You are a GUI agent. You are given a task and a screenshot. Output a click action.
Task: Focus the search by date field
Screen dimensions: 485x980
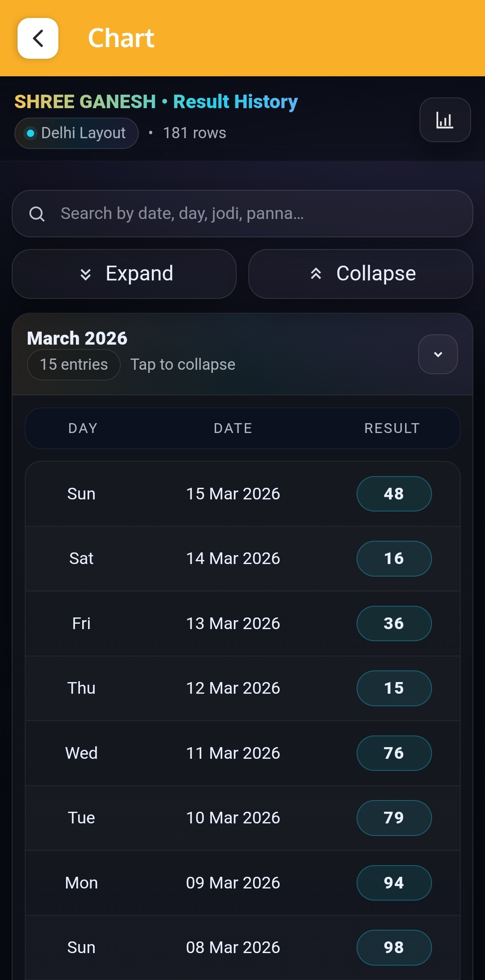click(251, 214)
